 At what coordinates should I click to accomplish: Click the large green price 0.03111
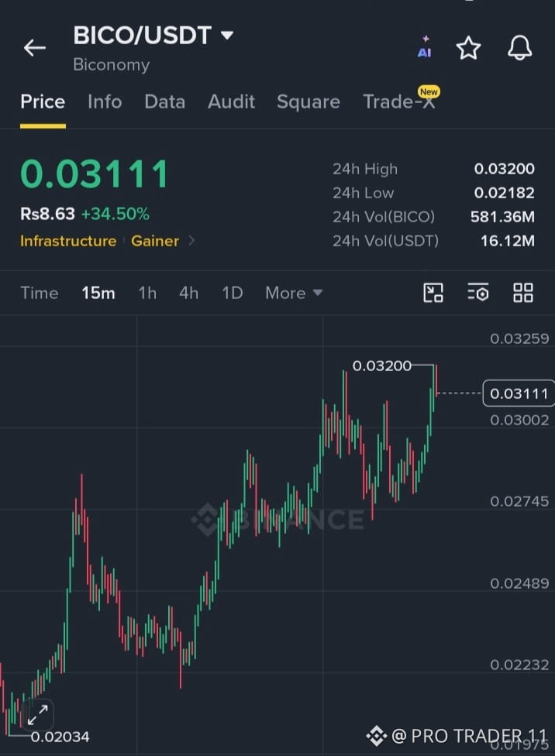pos(95,174)
